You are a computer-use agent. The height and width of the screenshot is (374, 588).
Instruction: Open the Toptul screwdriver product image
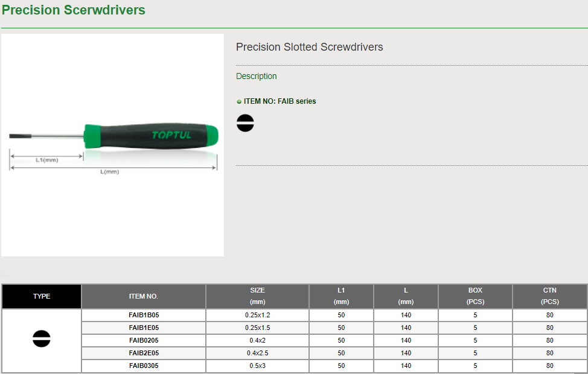112,145
